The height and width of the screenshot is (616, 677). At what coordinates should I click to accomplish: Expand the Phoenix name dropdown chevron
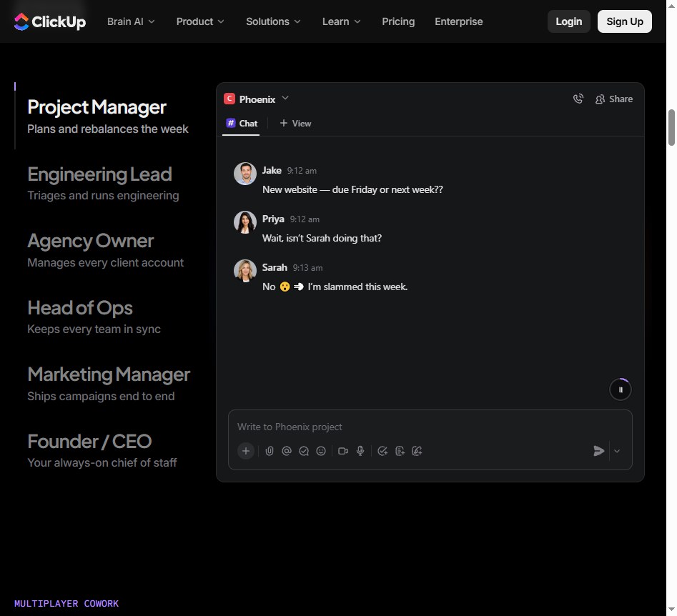click(x=285, y=98)
